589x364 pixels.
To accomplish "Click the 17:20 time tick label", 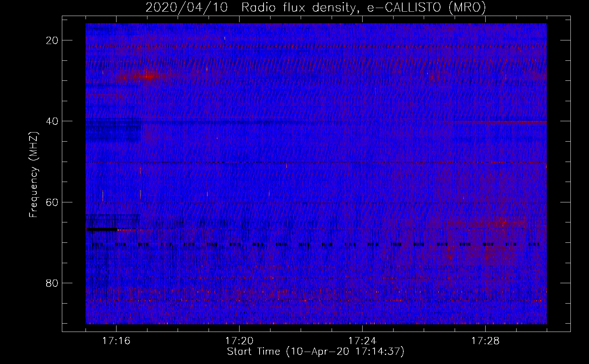I will pos(240,341).
